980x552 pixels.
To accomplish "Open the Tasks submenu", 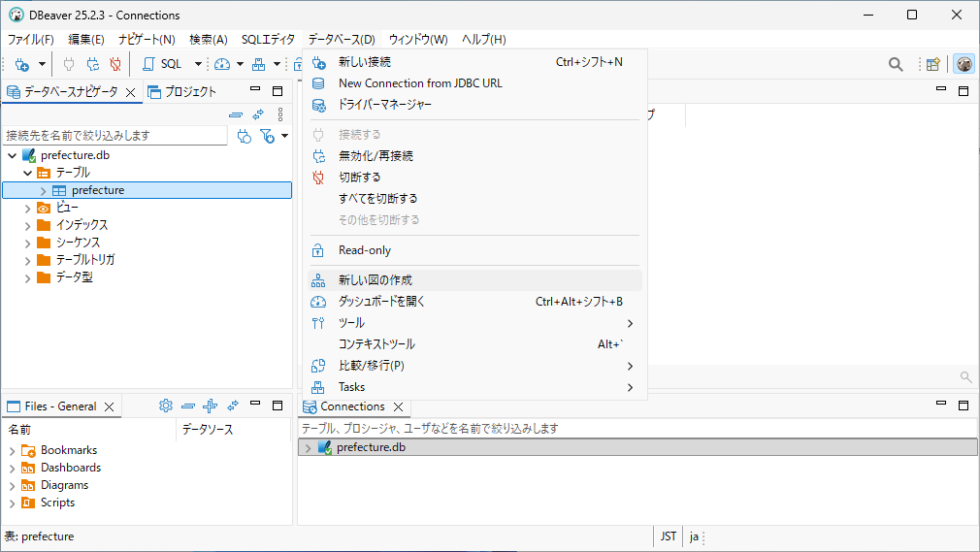I will tap(475, 387).
